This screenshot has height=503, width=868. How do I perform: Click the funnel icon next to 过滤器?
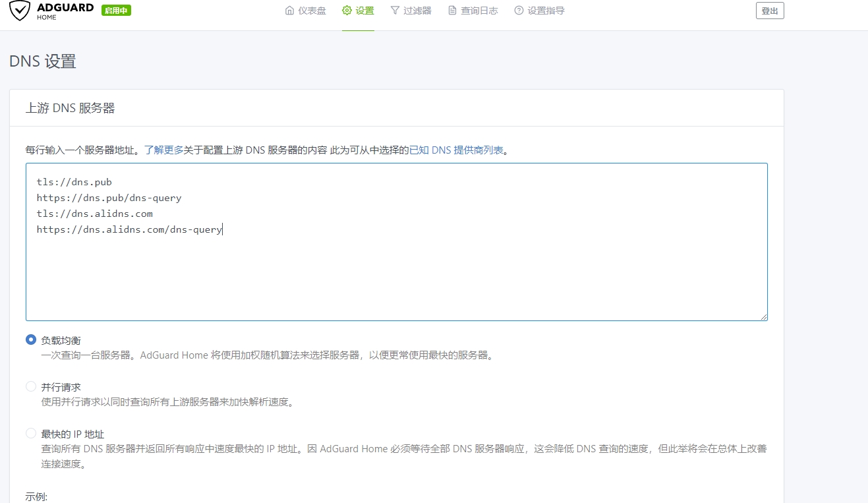point(395,10)
